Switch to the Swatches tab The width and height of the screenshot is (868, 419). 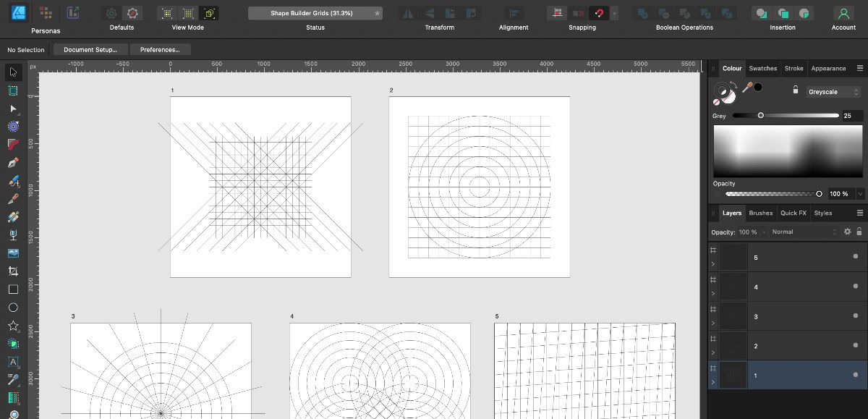(x=762, y=68)
